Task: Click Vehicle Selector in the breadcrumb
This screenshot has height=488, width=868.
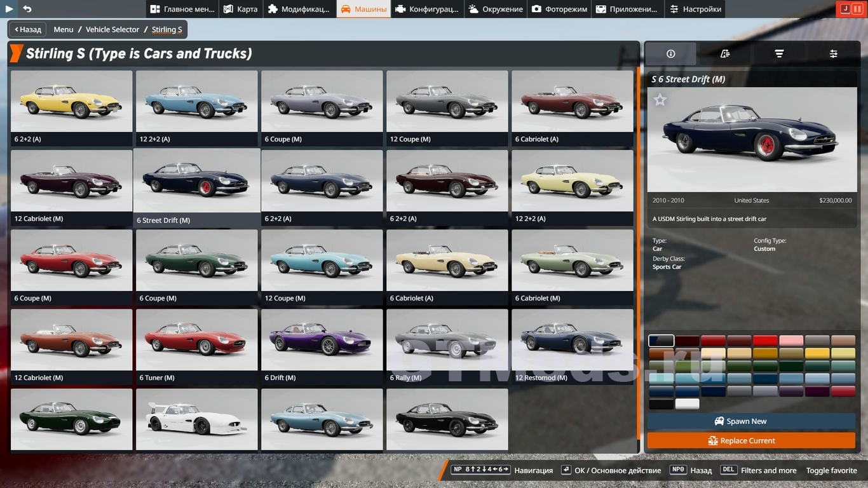Action: click(x=112, y=29)
